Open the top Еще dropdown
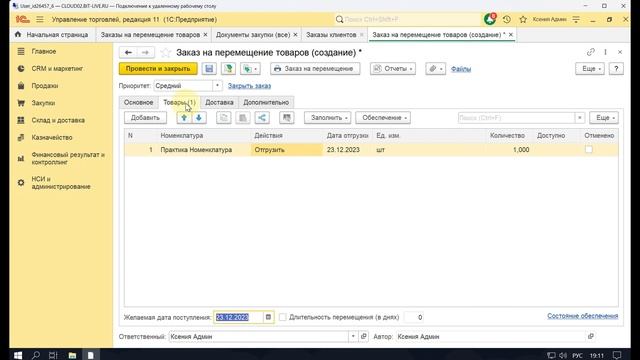This screenshot has height=360, width=640. (x=590, y=69)
